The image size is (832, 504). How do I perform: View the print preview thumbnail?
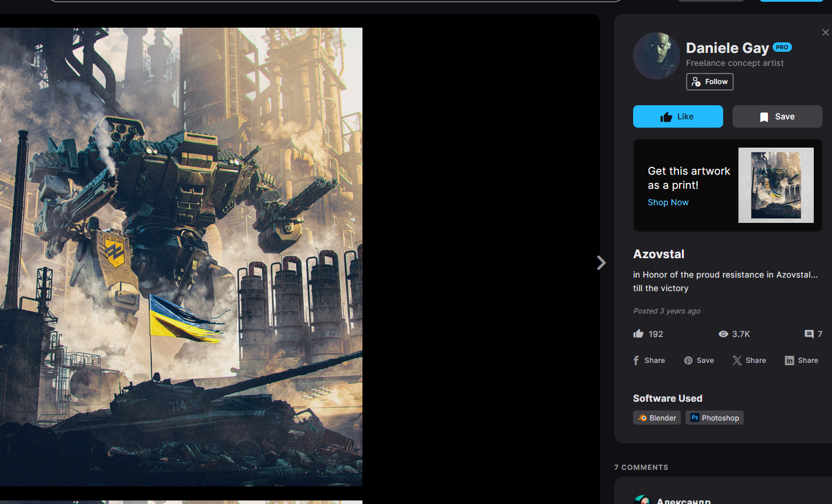(x=776, y=185)
